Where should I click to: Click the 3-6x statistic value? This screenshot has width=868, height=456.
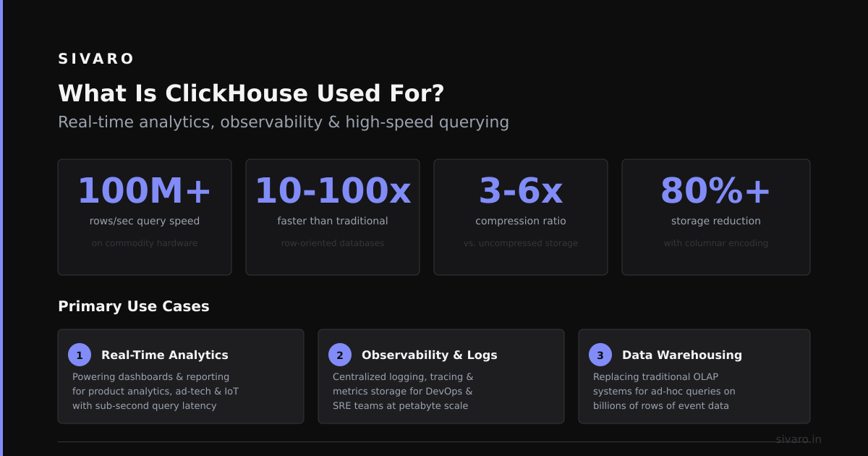[521, 191]
